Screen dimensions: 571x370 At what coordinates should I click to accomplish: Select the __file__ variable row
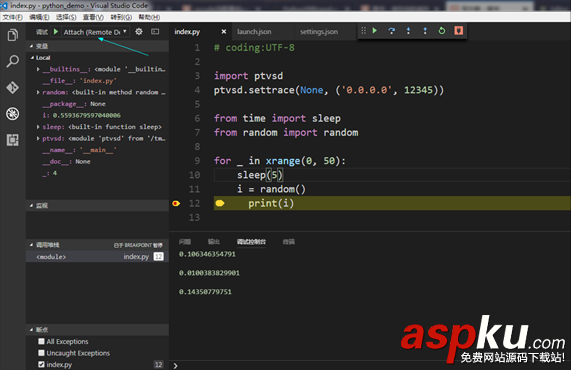[97, 81]
